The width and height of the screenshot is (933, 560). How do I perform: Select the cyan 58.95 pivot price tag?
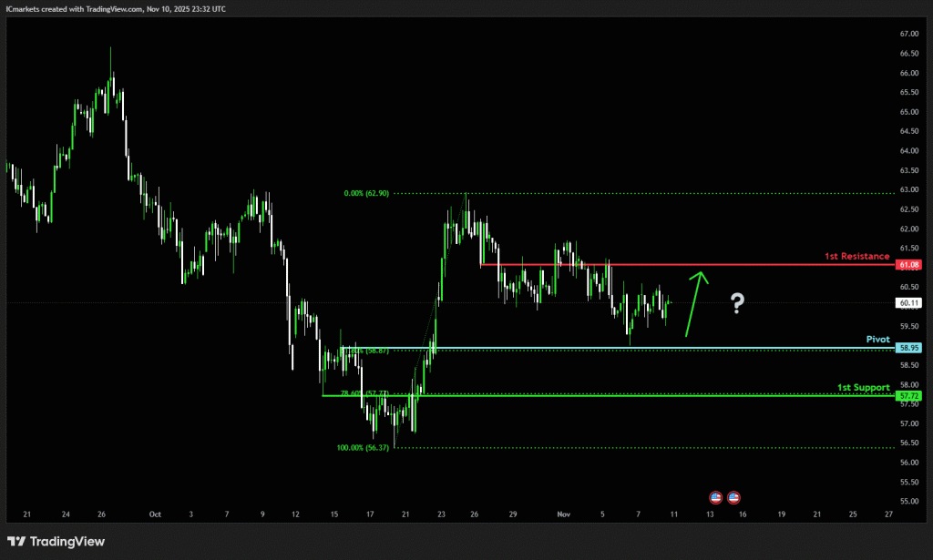[909, 348]
